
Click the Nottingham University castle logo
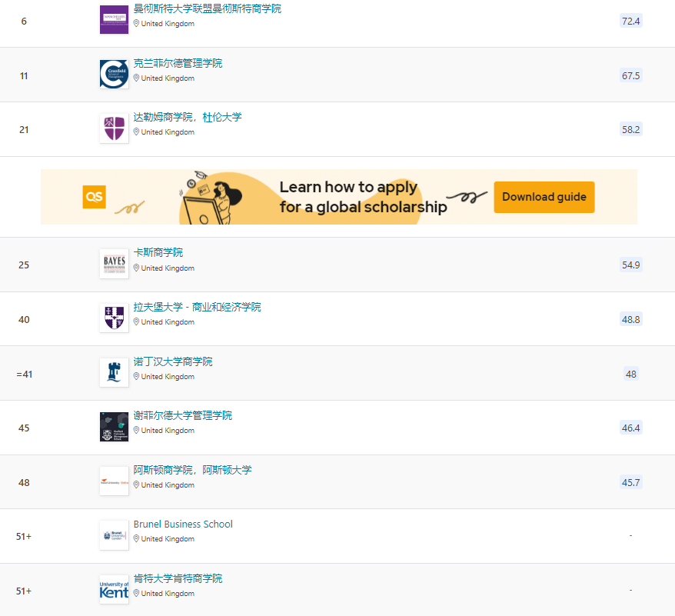[x=114, y=372]
